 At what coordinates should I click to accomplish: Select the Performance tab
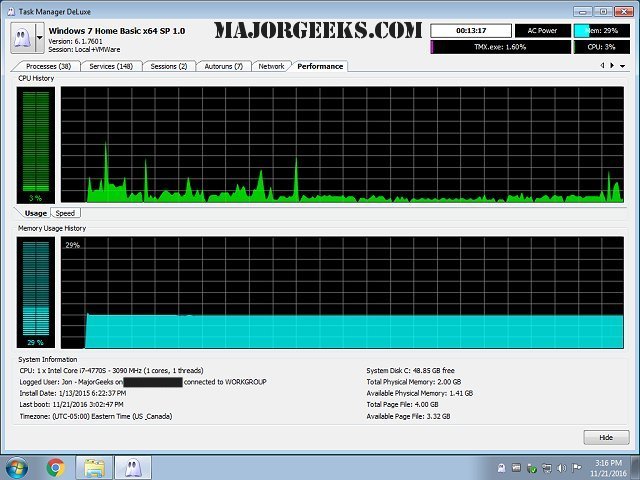point(320,66)
